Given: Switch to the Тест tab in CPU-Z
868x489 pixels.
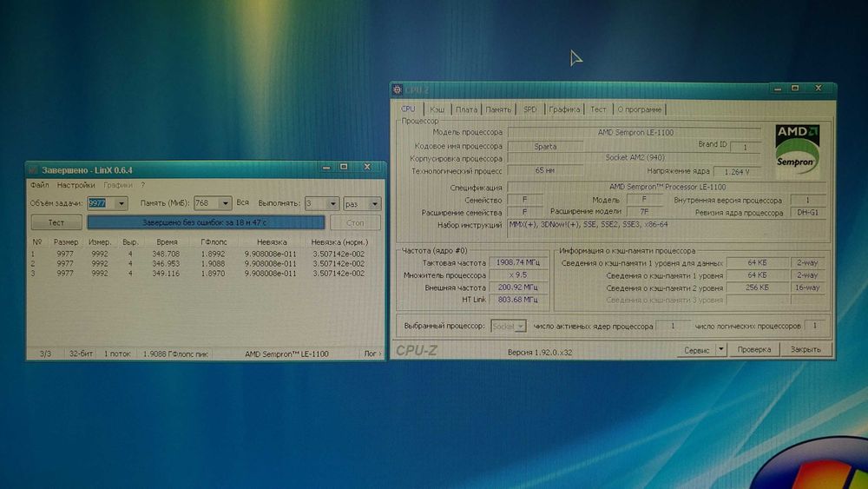Looking at the screenshot, I should pyautogui.click(x=598, y=109).
